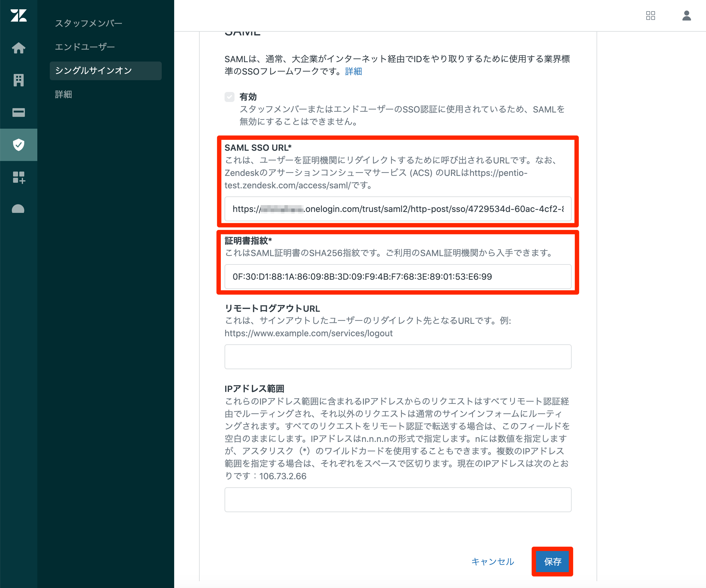This screenshot has height=588, width=706.
Task: Open エンドユーザー menu item
Action: 85,47
